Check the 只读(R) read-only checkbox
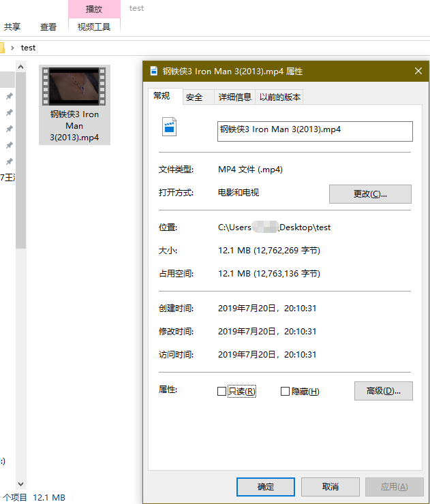 (x=221, y=391)
